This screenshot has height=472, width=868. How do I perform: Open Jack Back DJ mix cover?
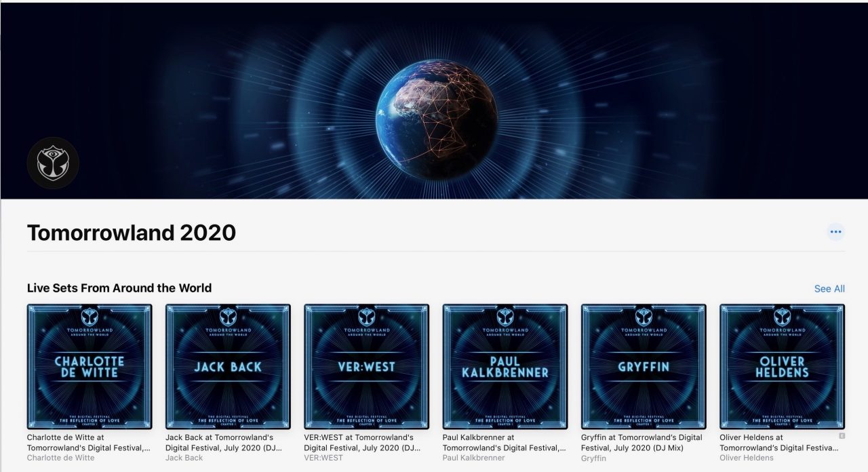click(x=228, y=366)
